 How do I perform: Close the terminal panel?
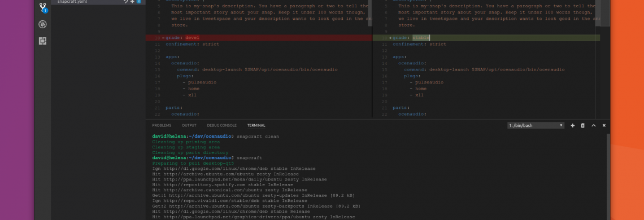604,126
